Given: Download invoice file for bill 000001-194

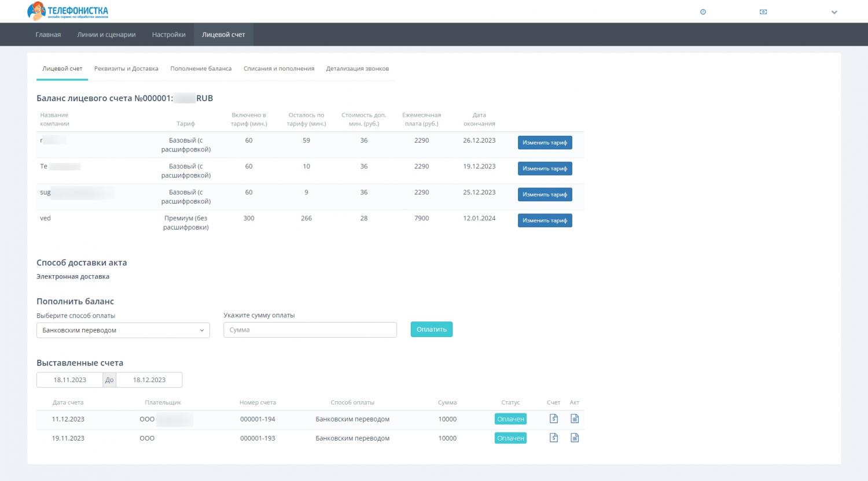Looking at the screenshot, I should point(553,419).
